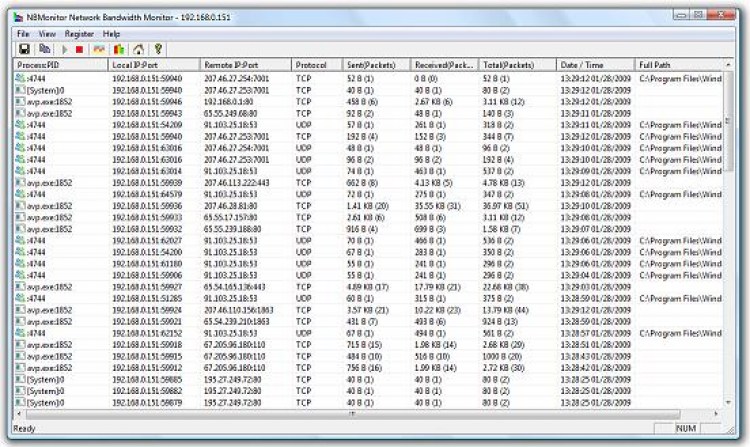Open the traffic line graph icon
This screenshot has width=750, height=447.
(99, 49)
